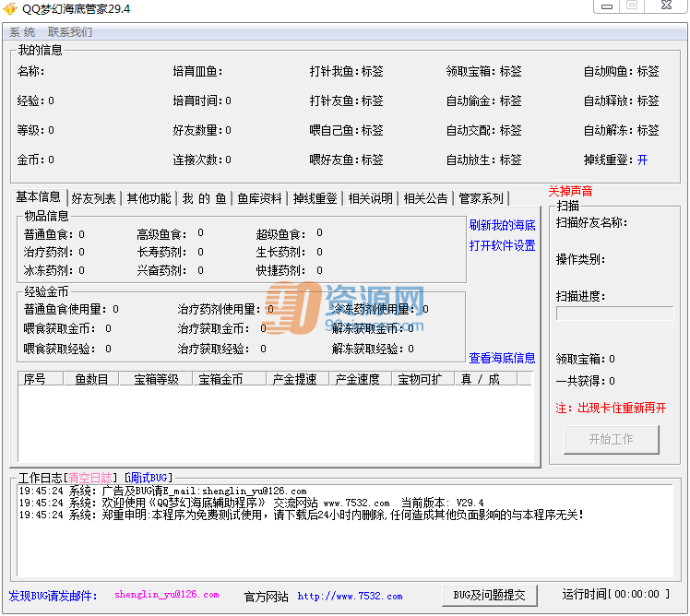Switch to the 基本信息 tab
This screenshot has width=690, height=616.
(x=39, y=197)
